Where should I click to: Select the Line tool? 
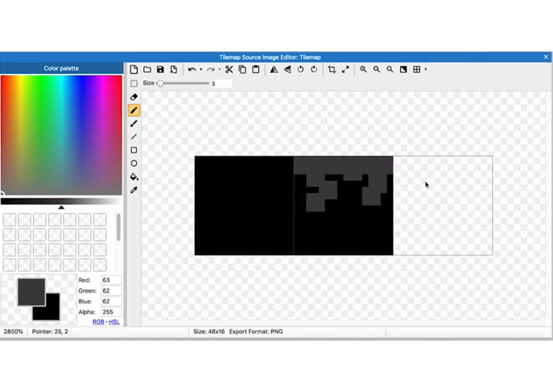(x=134, y=137)
